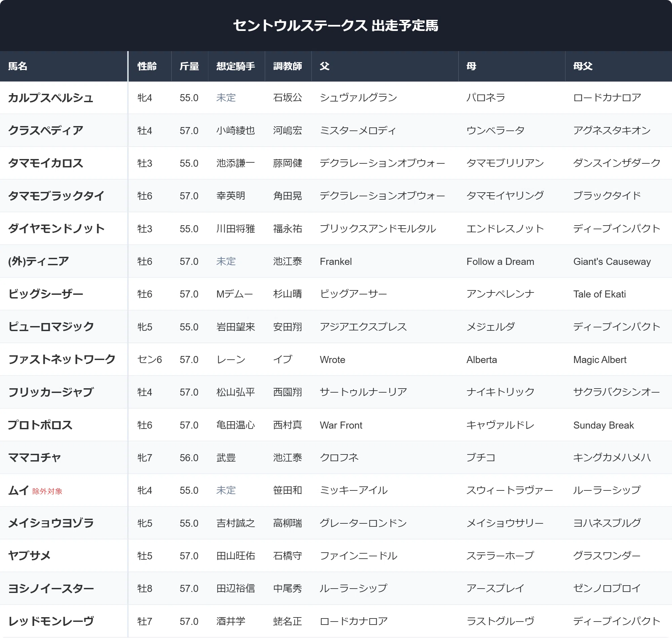Image resolution: width=672 pixels, height=638 pixels.
Task: Click the 馬名 column header
Action: click(64, 66)
